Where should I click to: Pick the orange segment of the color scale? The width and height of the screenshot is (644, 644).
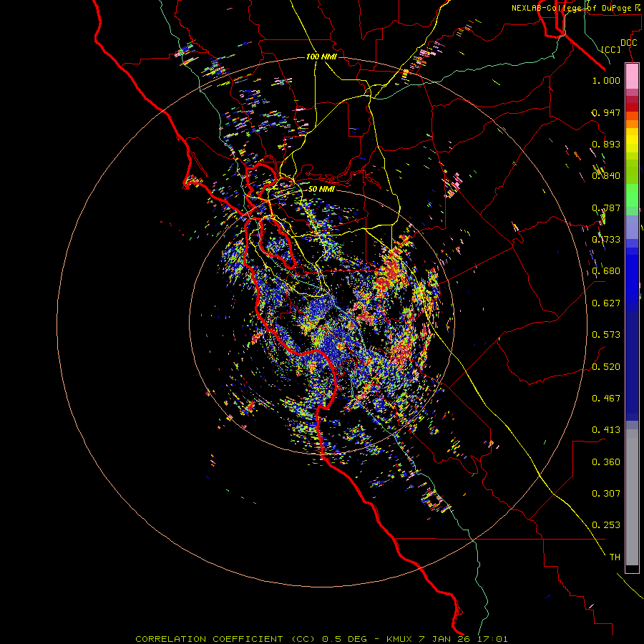click(632, 124)
